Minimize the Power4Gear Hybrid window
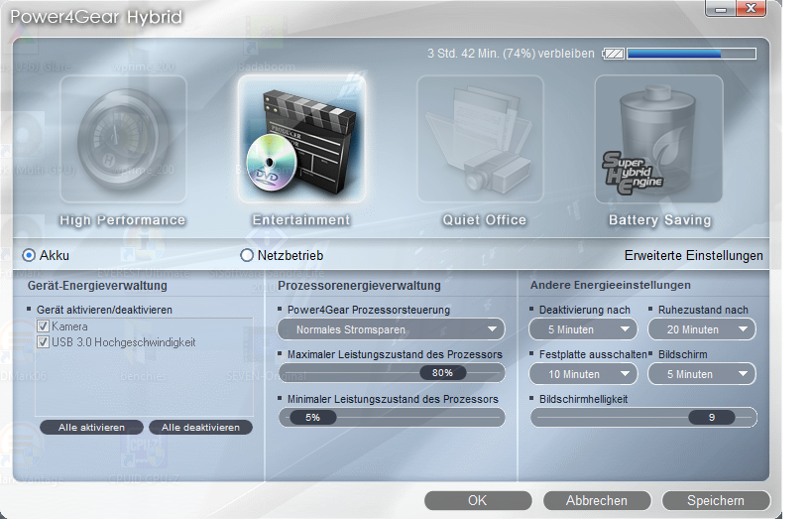Viewport: 812px width, 519px height. [x=720, y=8]
